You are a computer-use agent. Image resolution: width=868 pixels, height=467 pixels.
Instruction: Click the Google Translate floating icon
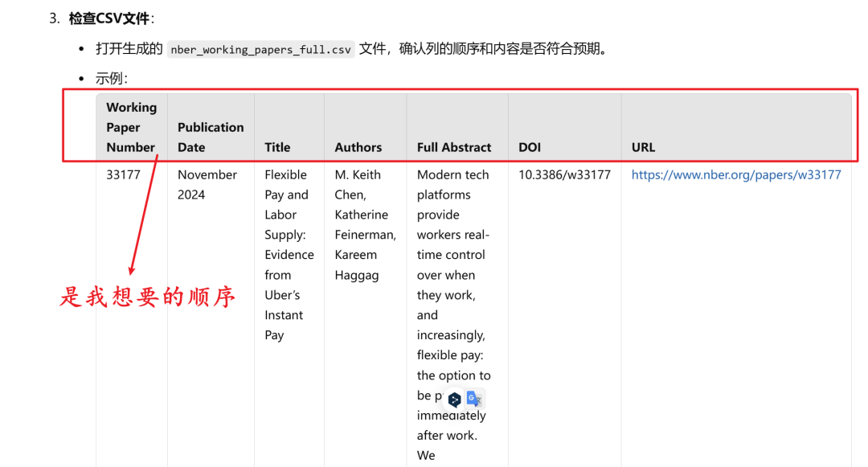coord(474,399)
